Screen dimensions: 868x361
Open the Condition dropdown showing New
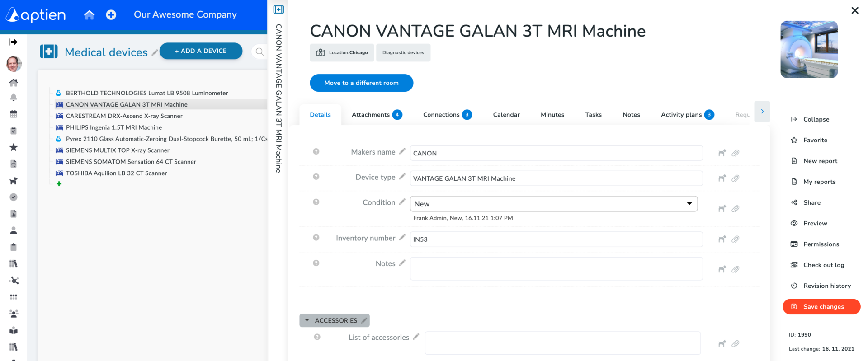(x=554, y=204)
